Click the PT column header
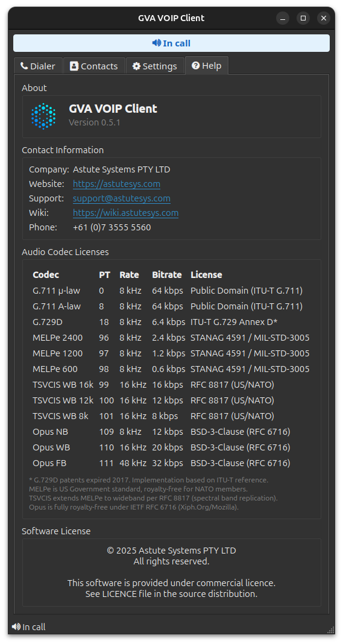 [x=104, y=275]
